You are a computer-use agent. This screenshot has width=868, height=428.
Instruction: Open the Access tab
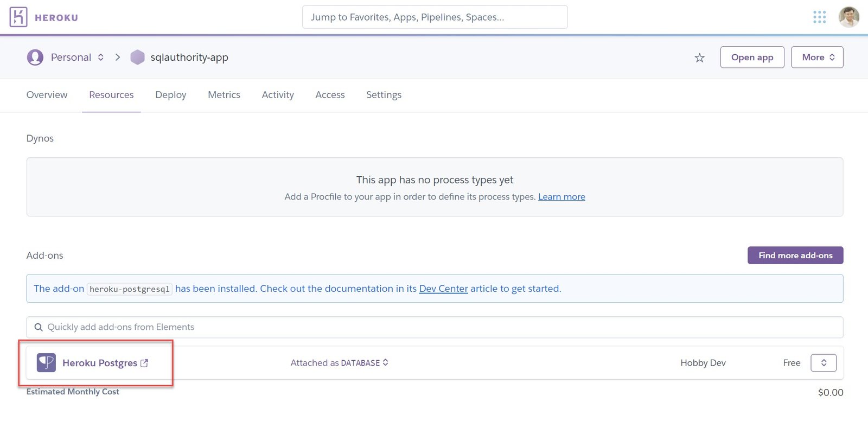[330, 95]
